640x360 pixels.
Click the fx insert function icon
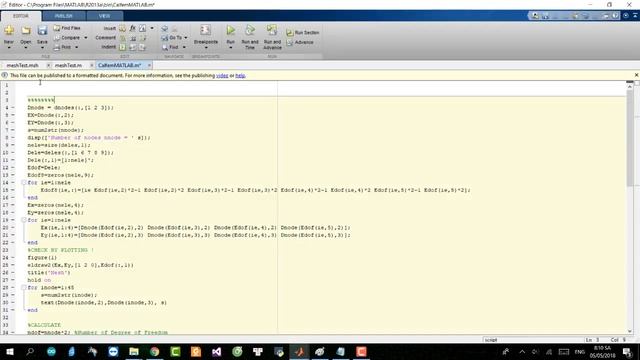click(132, 28)
